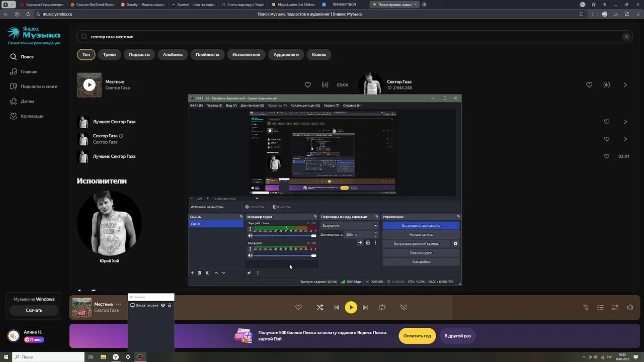644x362 pixels.
Task: Click search field with сектор газа местные
Action: [x=354, y=37]
